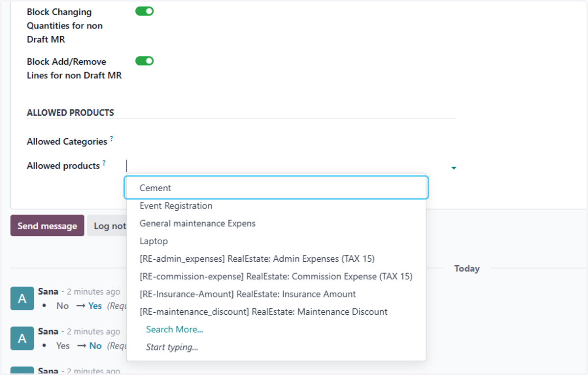Click Sana name on No → Yes message
Image resolution: width=588 pixels, height=375 pixels.
coord(48,291)
